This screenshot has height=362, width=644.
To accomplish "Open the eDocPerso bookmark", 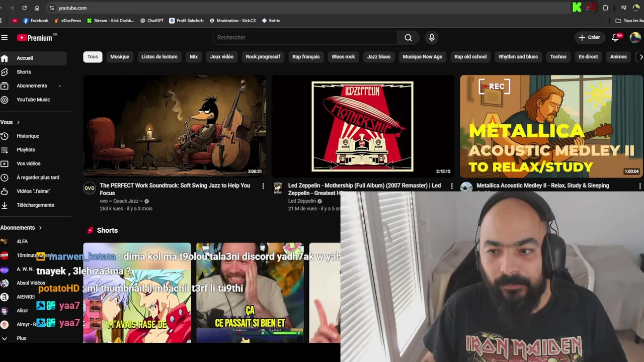I will (67, 21).
